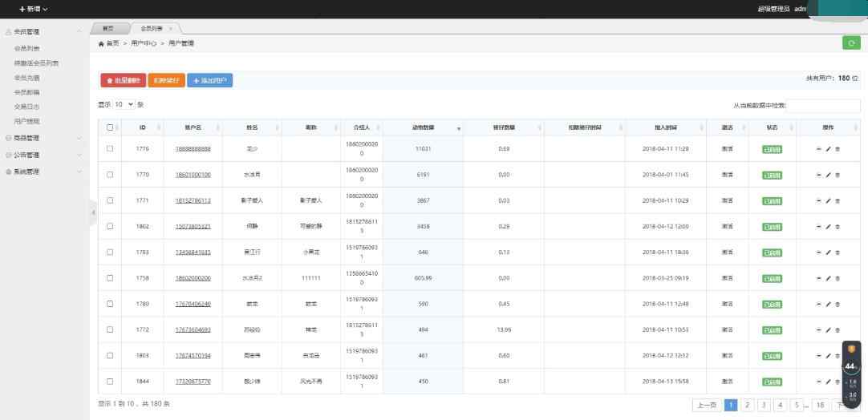868x420 pixels.
Task: Click the trash delete icon for user 1758
Action: click(x=838, y=278)
